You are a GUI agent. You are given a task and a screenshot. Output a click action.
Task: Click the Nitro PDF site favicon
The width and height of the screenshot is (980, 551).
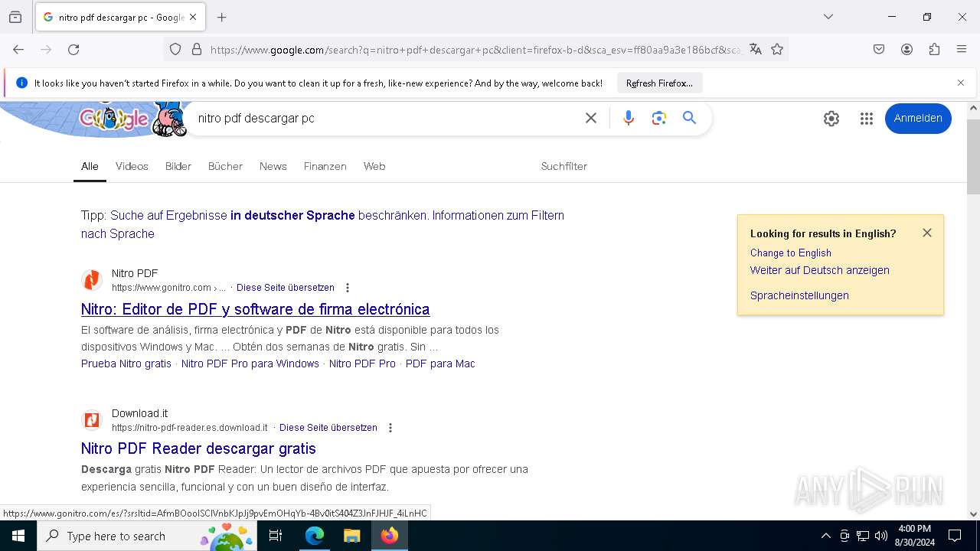click(92, 280)
